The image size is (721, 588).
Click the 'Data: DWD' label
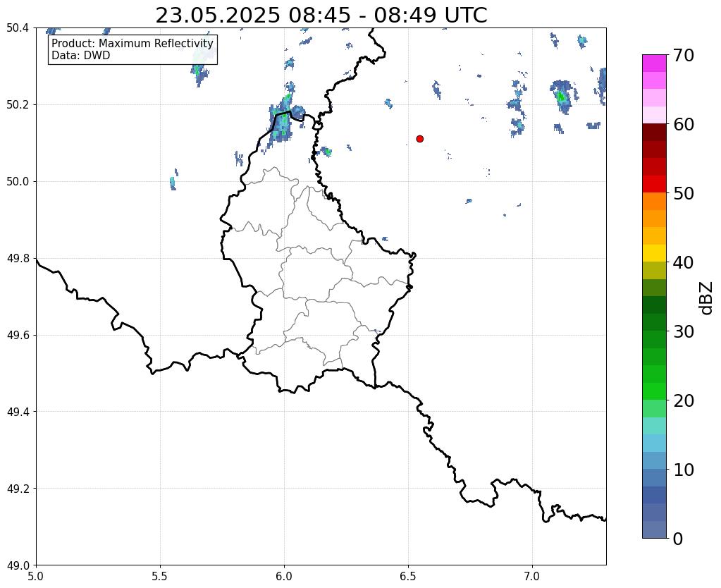point(81,56)
